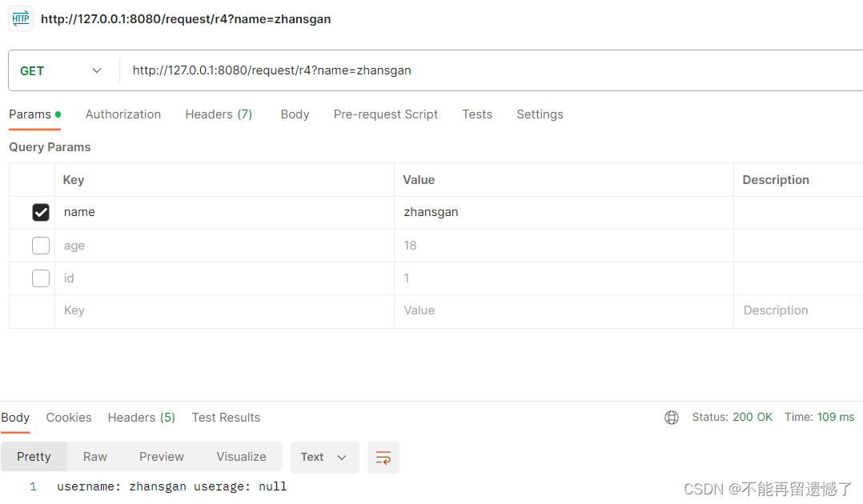Image resolution: width=863 pixels, height=504 pixels.
Task: Click the Description cell in name row
Action: (x=799, y=212)
